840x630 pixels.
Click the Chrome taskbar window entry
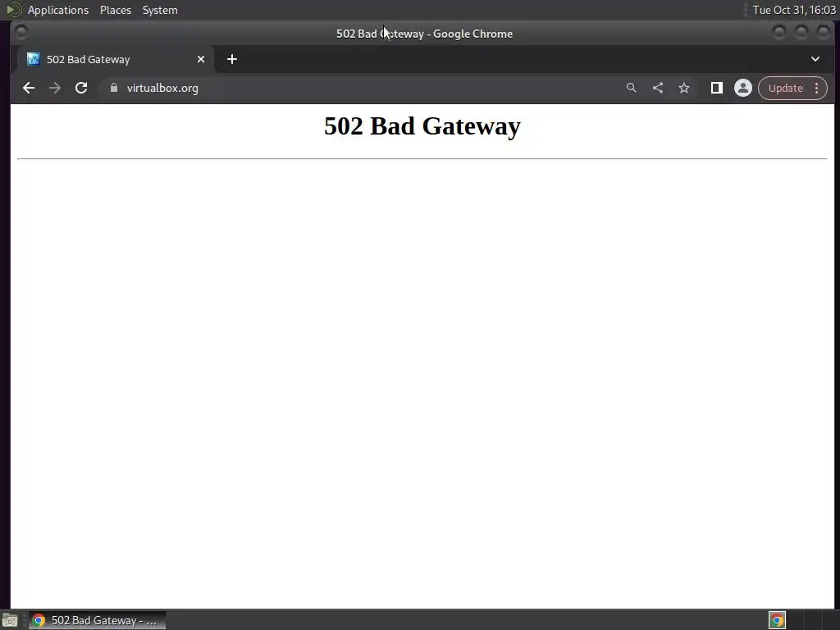(97, 620)
